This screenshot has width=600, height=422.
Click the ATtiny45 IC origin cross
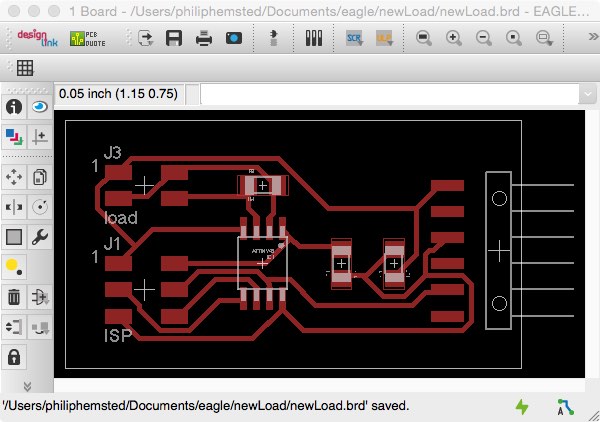click(262, 263)
